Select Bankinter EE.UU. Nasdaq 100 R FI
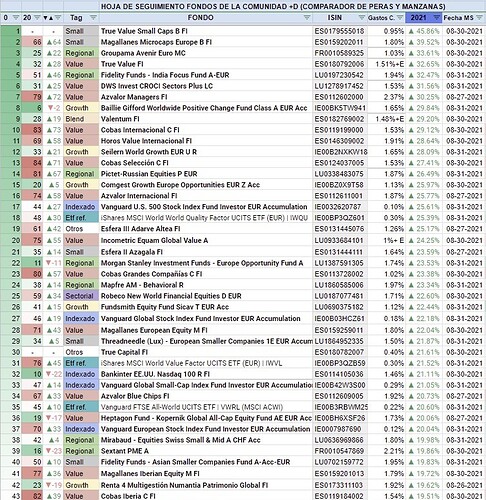The image size is (486, 500). point(206,374)
